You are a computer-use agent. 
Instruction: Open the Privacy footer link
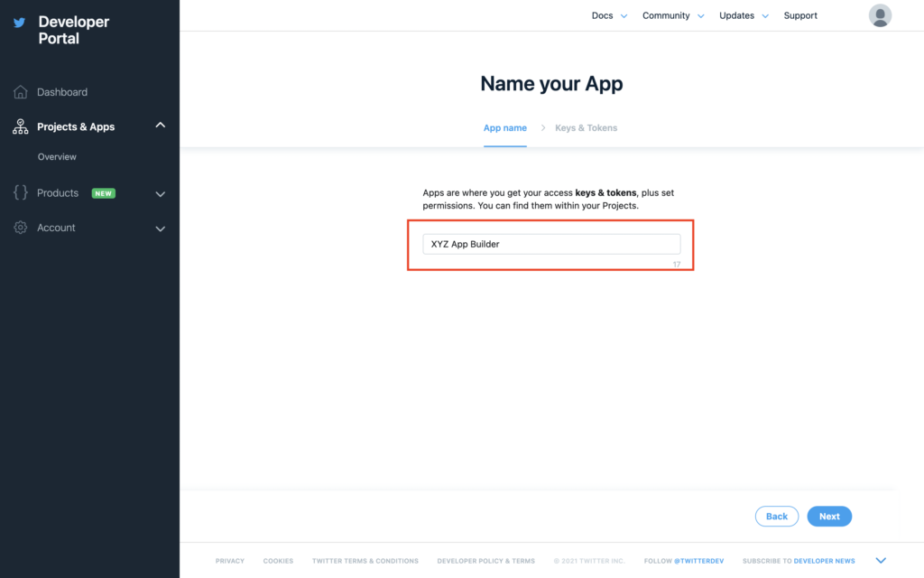tap(230, 561)
